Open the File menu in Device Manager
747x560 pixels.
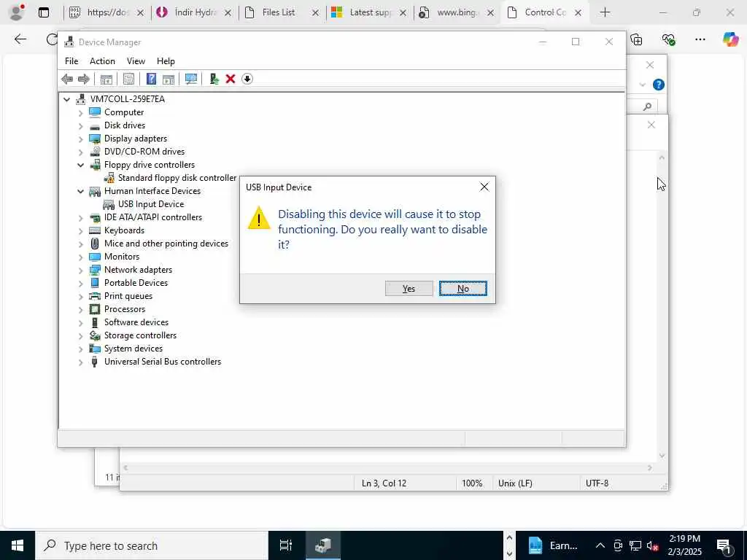click(x=71, y=61)
